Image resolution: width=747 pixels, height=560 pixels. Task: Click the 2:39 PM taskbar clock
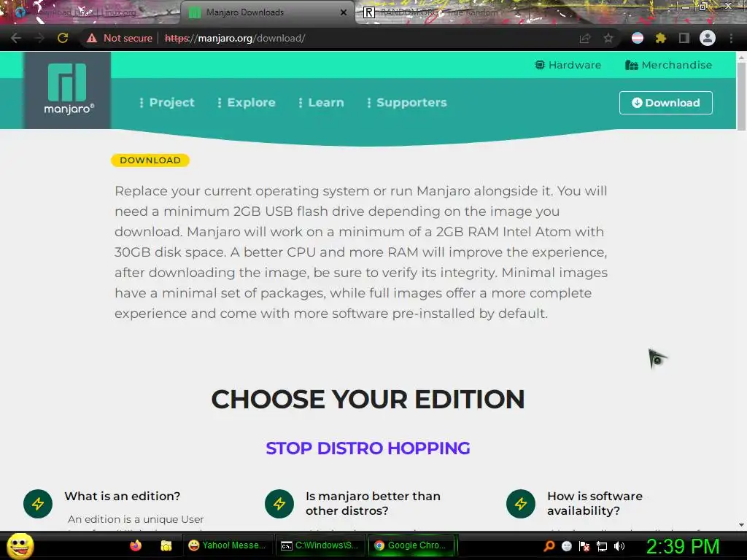pos(683,546)
